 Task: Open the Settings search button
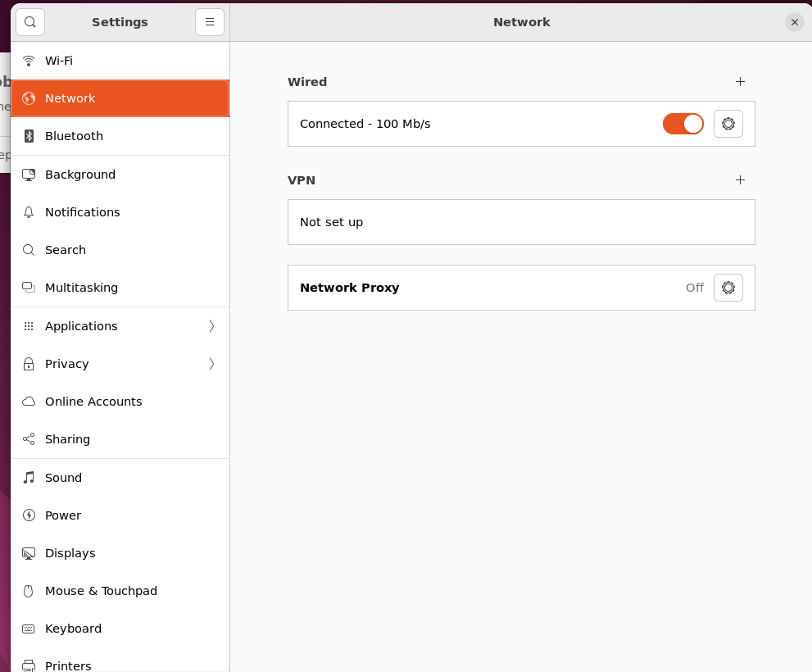pyautogui.click(x=30, y=22)
